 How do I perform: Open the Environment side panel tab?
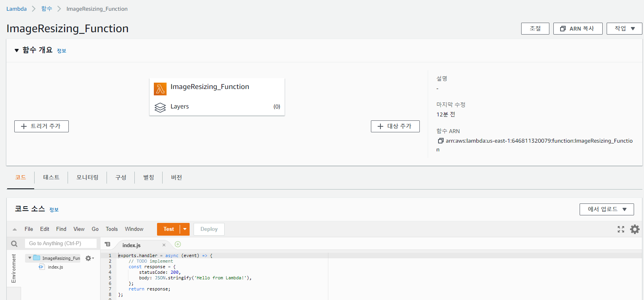pos(14,268)
